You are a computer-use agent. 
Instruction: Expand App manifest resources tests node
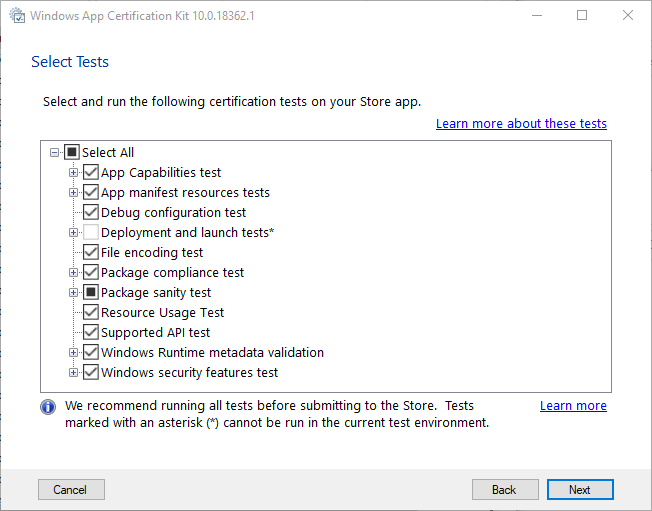point(73,193)
